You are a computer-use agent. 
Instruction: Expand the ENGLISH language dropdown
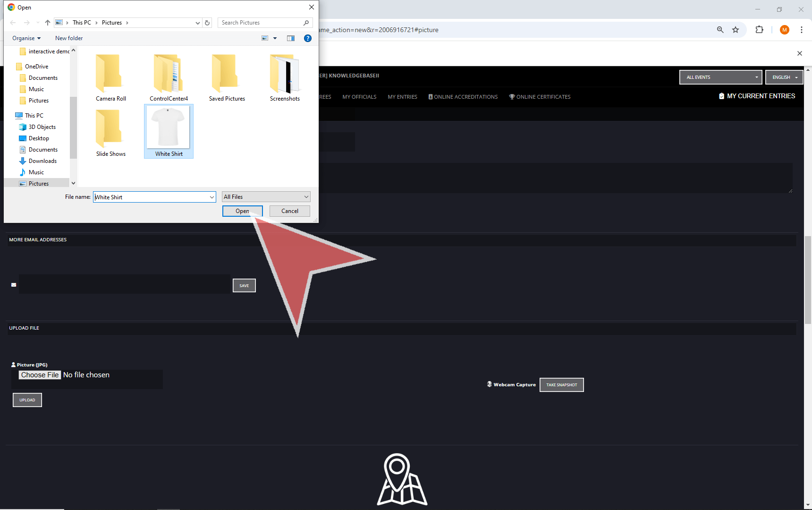pos(784,77)
